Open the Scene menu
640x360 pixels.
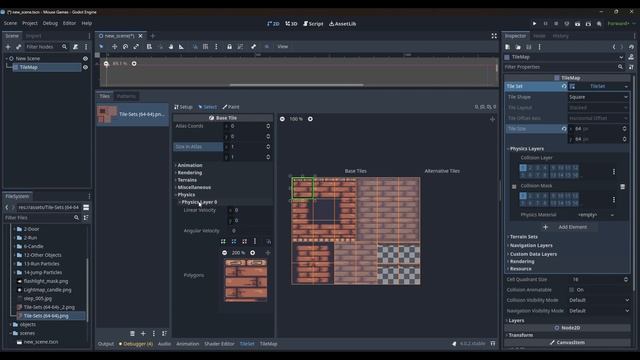pos(10,23)
